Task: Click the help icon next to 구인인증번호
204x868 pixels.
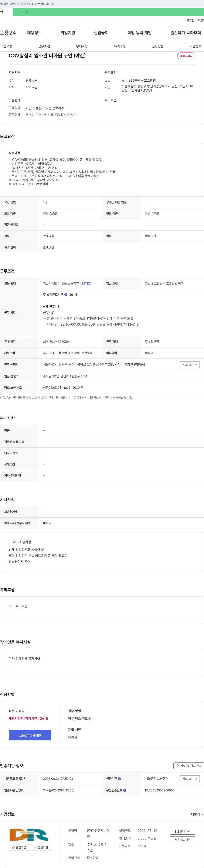Action: [x=125, y=790]
